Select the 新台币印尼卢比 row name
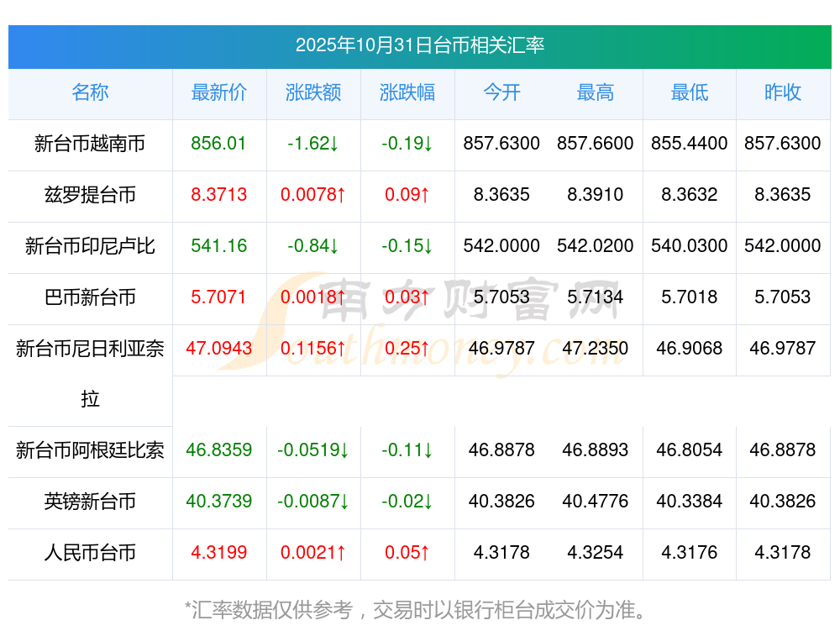Viewport: 840px width, 636px height. (x=90, y=246)
